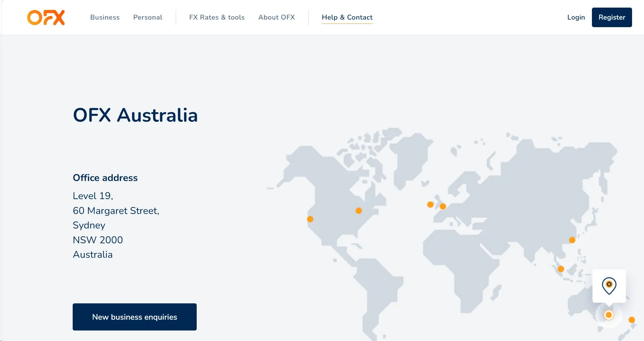Click the location pin icon above Australia

[x=609, y=286]
